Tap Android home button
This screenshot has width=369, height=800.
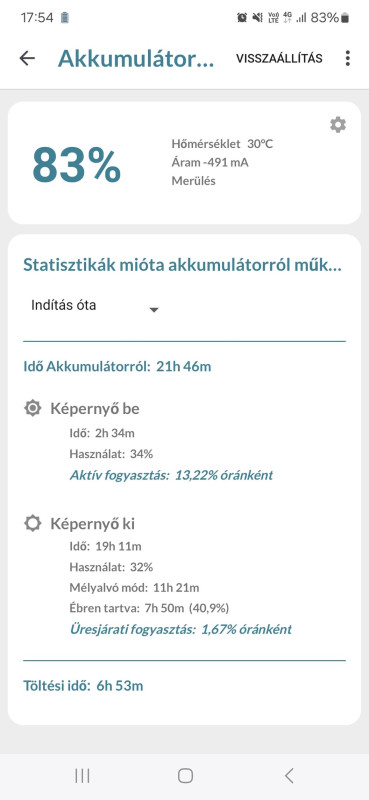pos(185,776)
